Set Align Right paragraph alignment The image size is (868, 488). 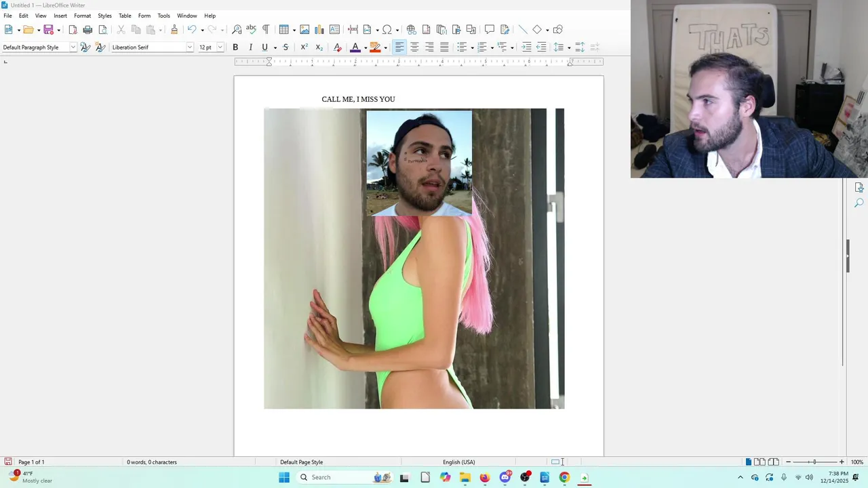tap(429, 47)
